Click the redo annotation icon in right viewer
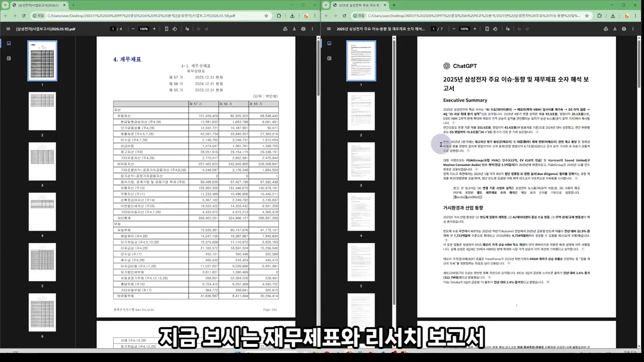 [x=528, y=29]
